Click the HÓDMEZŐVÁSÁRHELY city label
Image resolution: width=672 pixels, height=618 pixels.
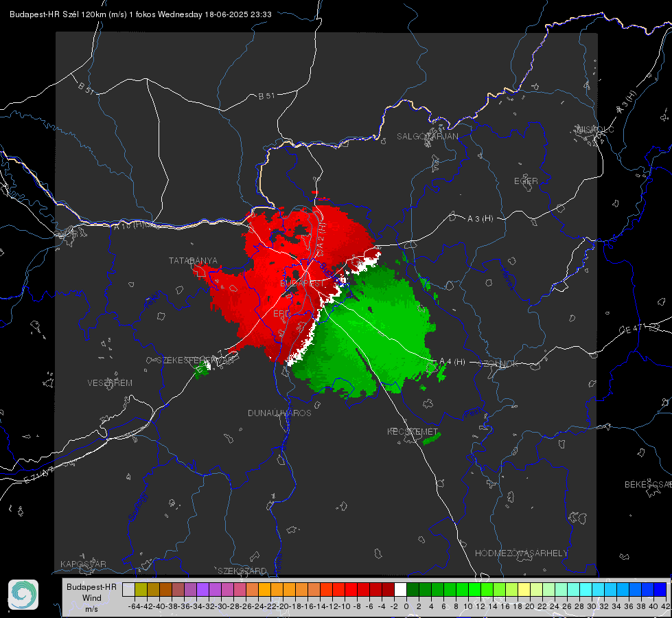pos(521,553)
